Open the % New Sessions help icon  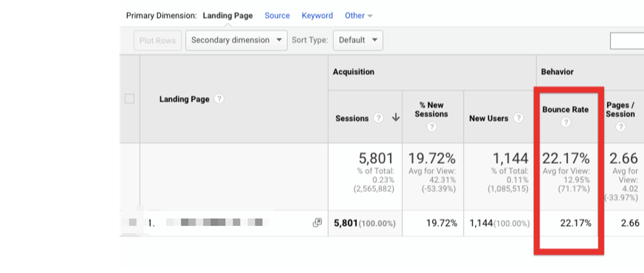point(432,127)
